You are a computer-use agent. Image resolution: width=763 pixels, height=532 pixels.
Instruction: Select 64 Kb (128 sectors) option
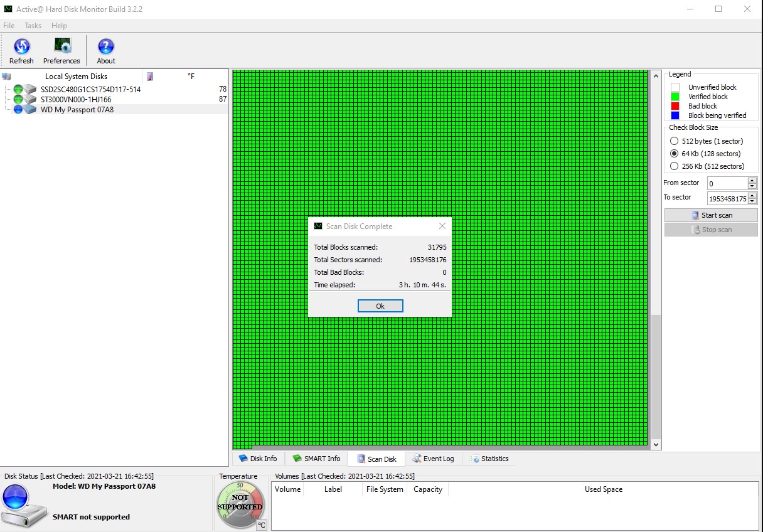click(x=675, y=154)
